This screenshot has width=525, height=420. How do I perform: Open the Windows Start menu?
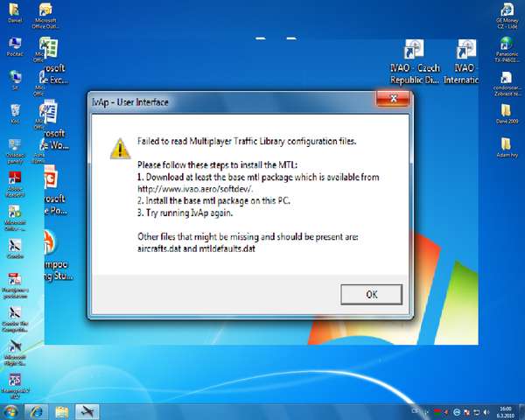click(x=10, y=411)
